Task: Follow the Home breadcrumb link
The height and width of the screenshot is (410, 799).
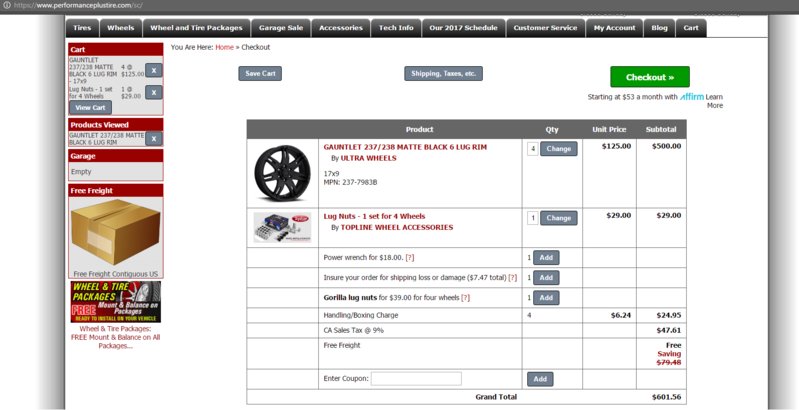Action: pyautogui.click(x=224, y=47)
